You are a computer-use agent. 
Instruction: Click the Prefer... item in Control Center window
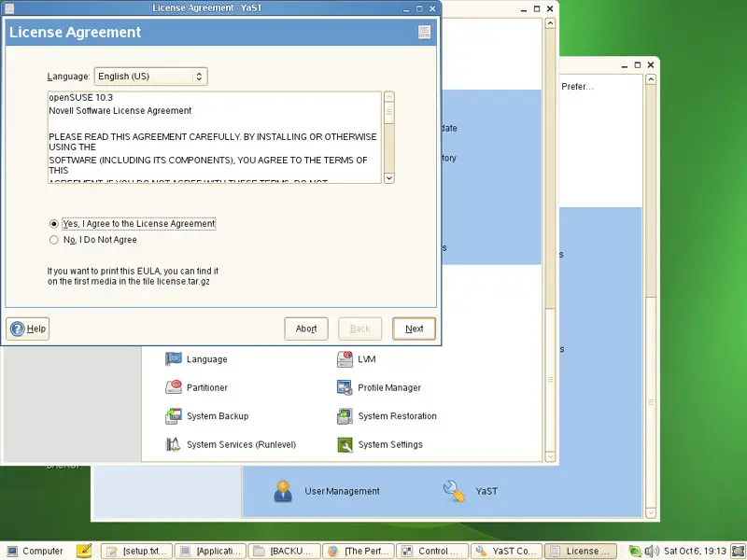577,87
